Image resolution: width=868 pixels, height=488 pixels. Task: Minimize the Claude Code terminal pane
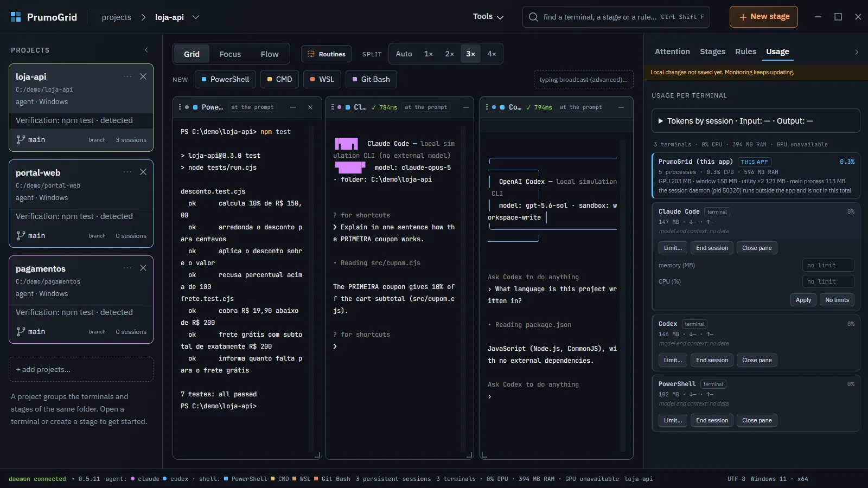click(466, 107)
